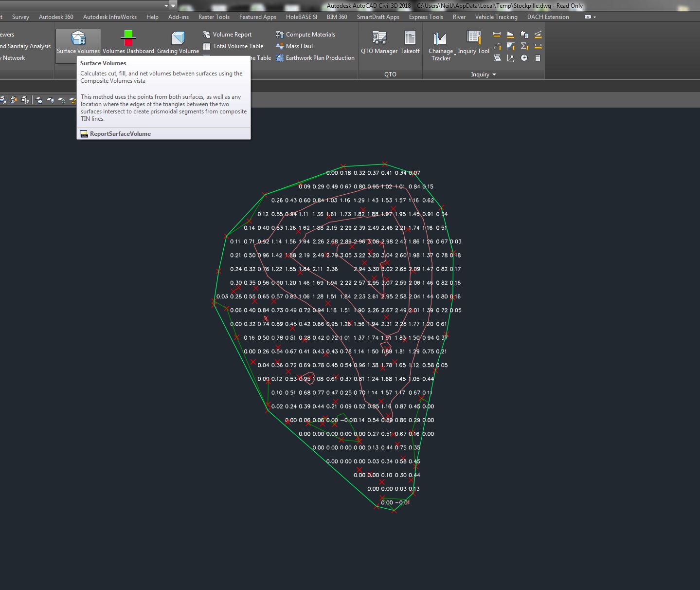The height and width of the screenshot is (590, 700).
Task: Launch the Grading Volume tool
Action: [x=178, y=39]
